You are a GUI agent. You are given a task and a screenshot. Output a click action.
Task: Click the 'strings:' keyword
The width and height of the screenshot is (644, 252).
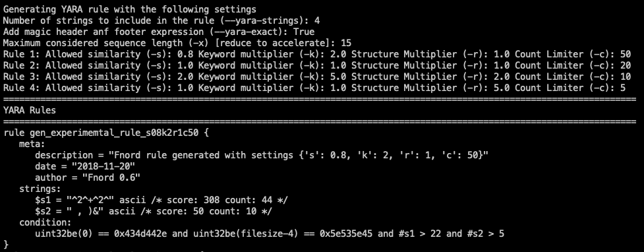click(40, 189)
